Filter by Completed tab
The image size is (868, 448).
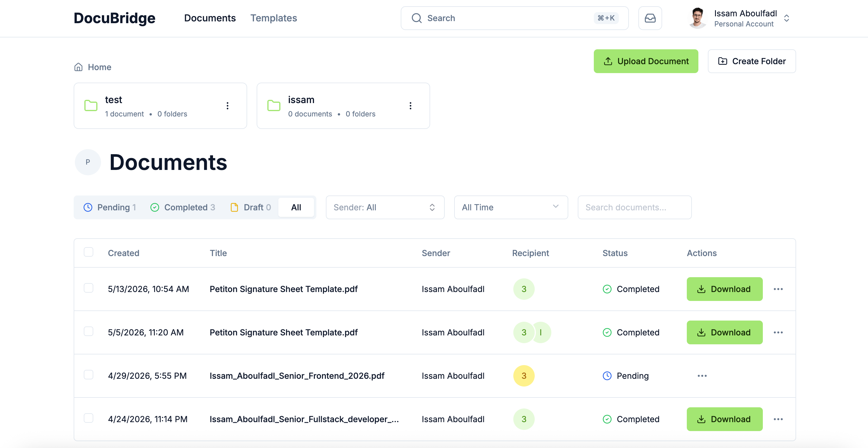[x=183, y=207]
